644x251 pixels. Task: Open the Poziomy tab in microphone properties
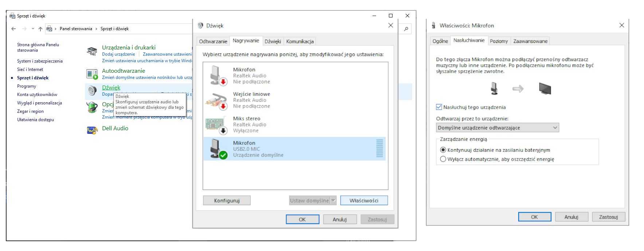pyautogui.click(x=499, y=41)
